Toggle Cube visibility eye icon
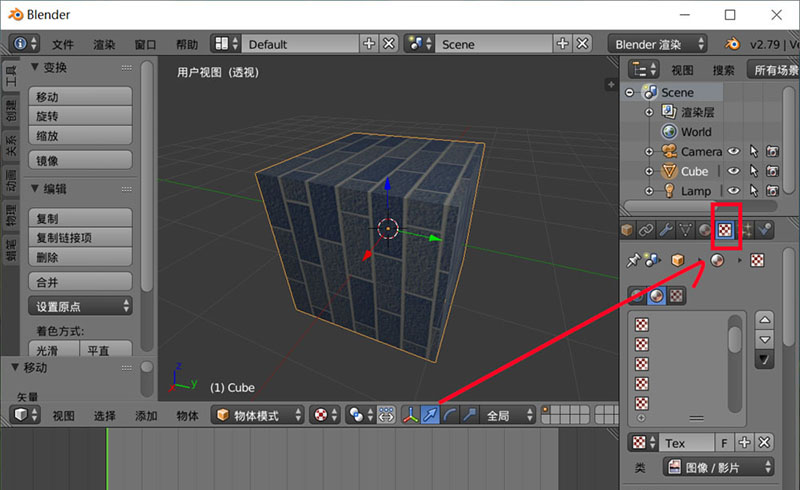Screen dimensions: 800x490 point(734,171)
